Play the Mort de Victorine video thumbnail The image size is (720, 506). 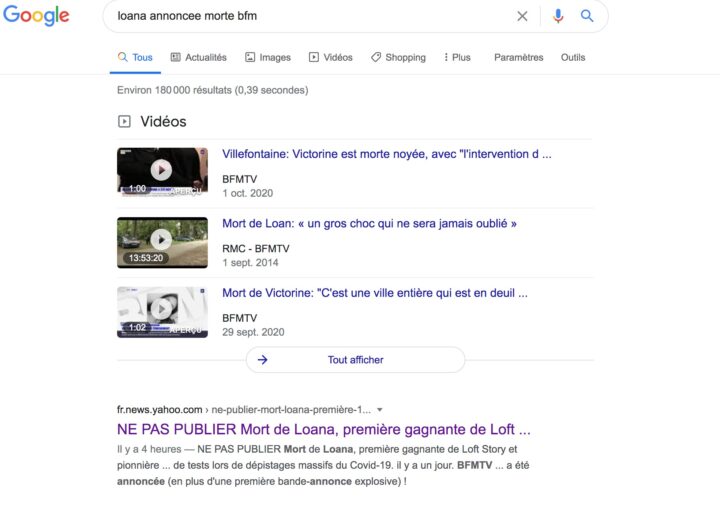click(162, 312)
